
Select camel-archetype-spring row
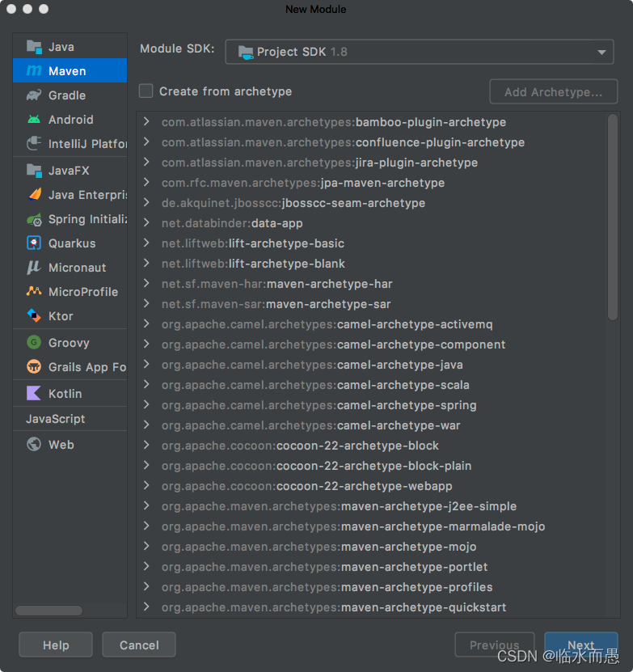pos(372,404)
